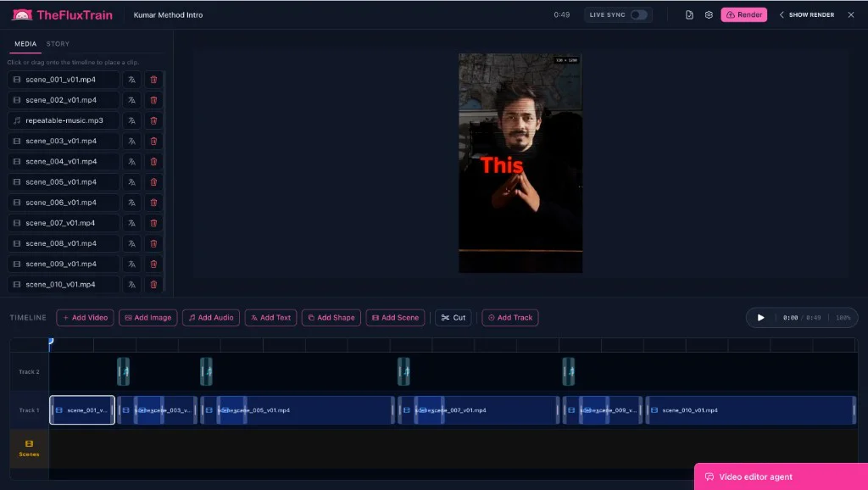Click the Render button
Screen dimensions: 868x490
click(744, 15)
